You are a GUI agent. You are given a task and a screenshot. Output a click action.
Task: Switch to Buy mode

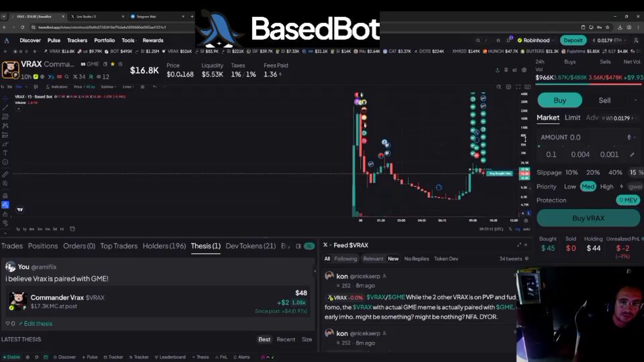559,100
